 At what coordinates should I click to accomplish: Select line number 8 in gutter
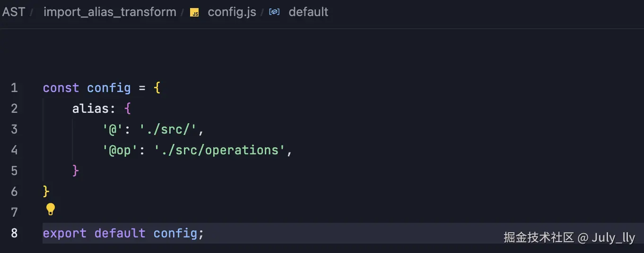click(14, 233)
